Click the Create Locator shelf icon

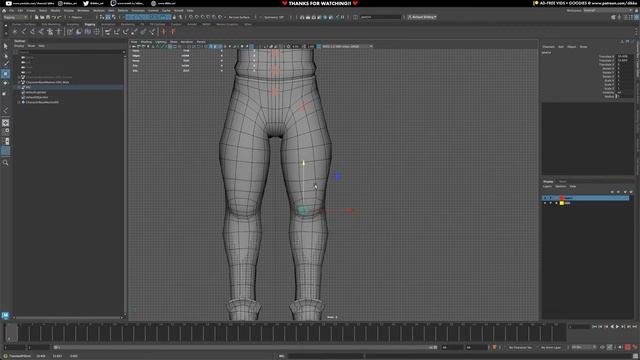coord(15,31)
